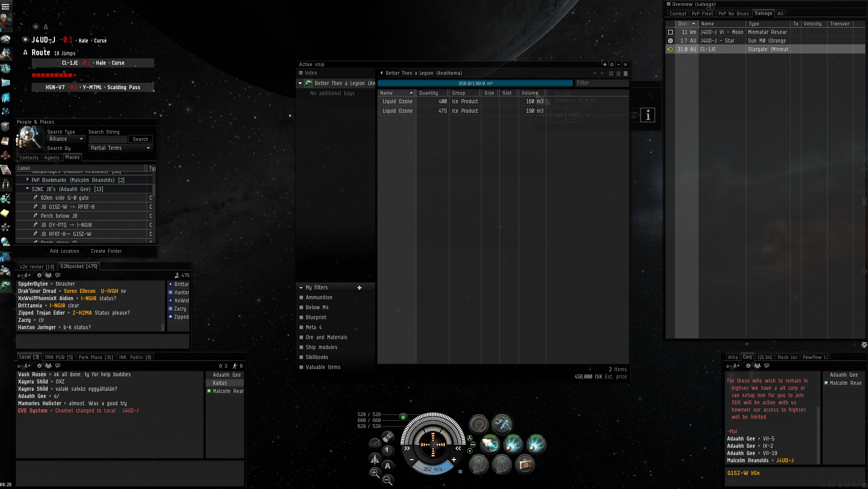Viewport: 868px width, 489px height.
Task: Open the HUD scanner icon
Action: pyautogui.click(x=387, y=451)
